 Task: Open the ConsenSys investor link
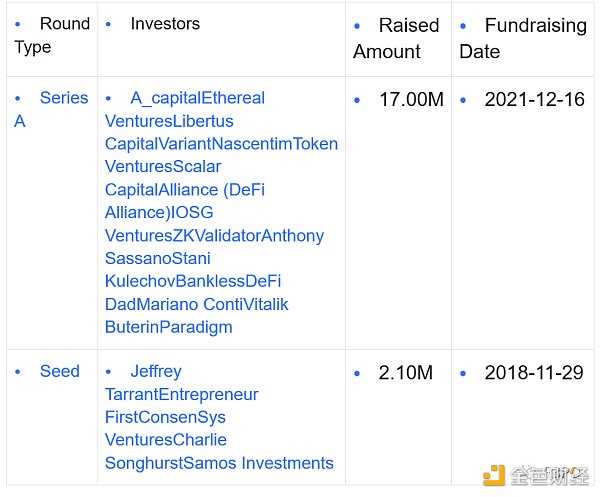pyautogui.click(x=182, y=417)
